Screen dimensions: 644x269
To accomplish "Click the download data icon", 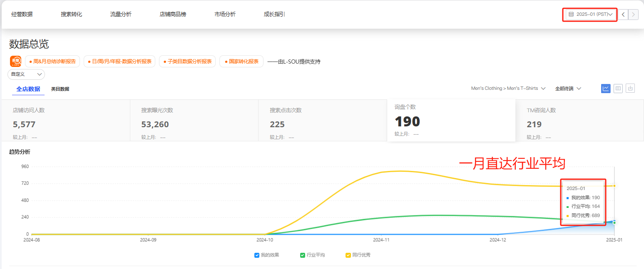I will point(630,88).
